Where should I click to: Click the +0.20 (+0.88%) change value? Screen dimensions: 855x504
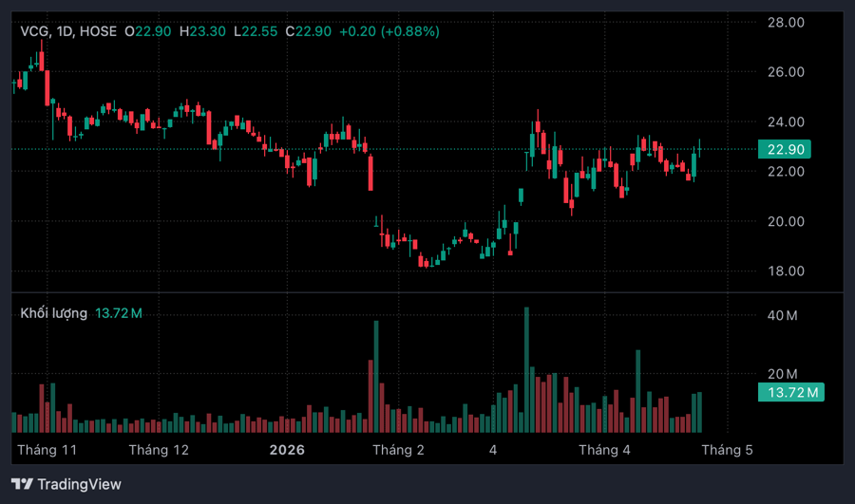389,31
